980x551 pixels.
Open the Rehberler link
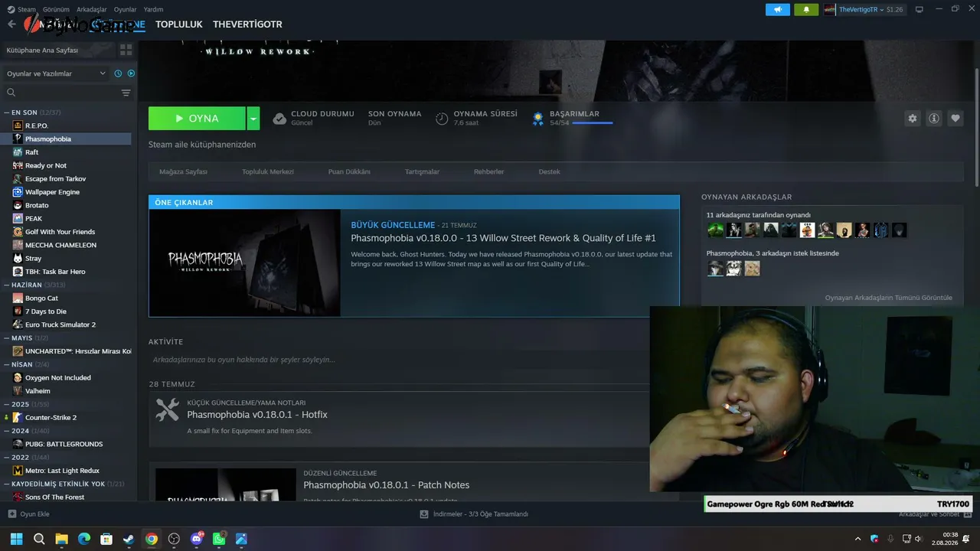pos(488,171)
